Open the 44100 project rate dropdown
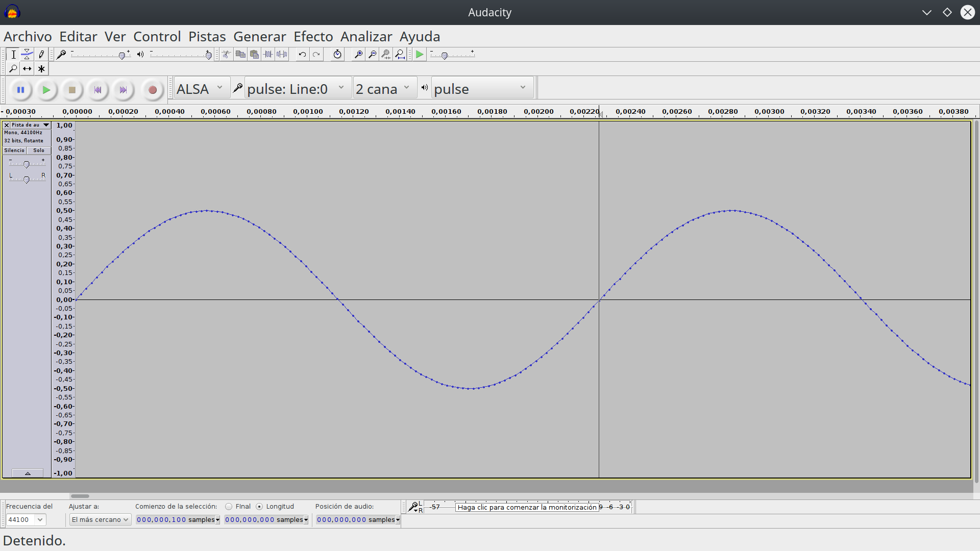 tap(26, 520)
